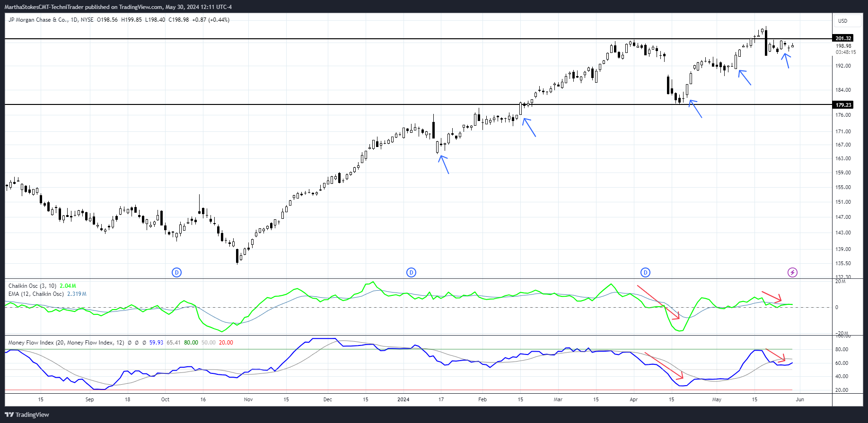Open the TradingView logo link
This screenshot has height=423, width=868.
27,414
